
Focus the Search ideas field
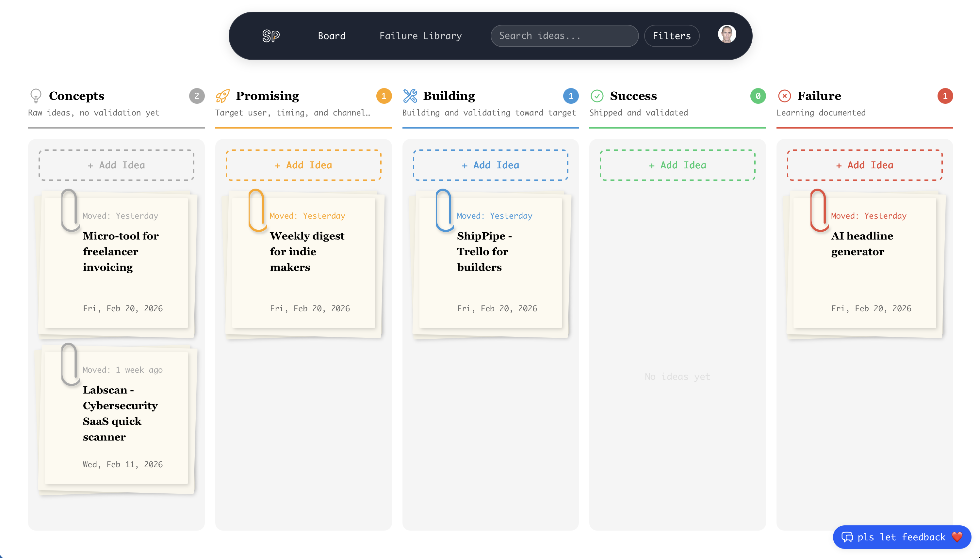click(564, 36)
